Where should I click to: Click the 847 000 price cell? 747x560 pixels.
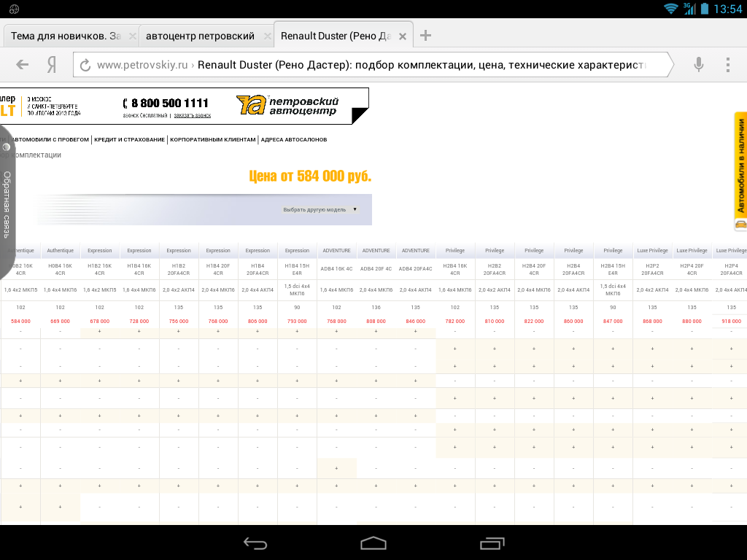click(x=613, y=322)
